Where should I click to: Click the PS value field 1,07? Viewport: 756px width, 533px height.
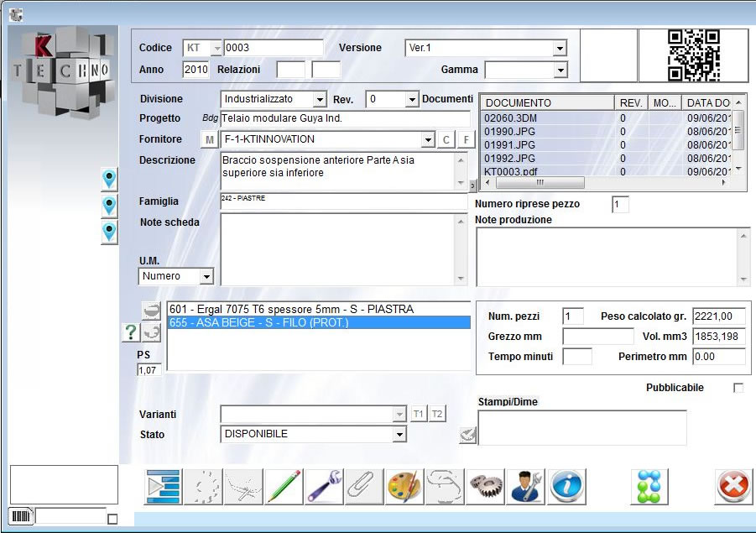[x=149, y=370]
